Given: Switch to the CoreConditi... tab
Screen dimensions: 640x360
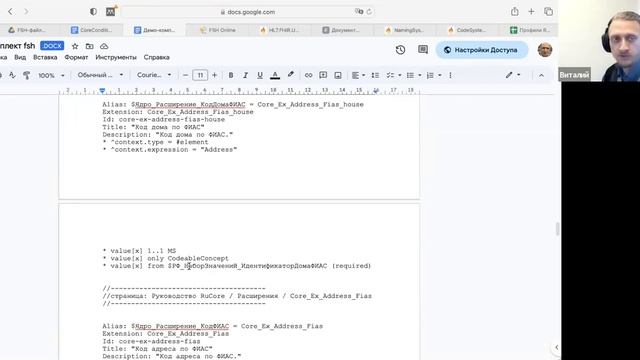Looking at the screenshot, I should coord(92,30).
